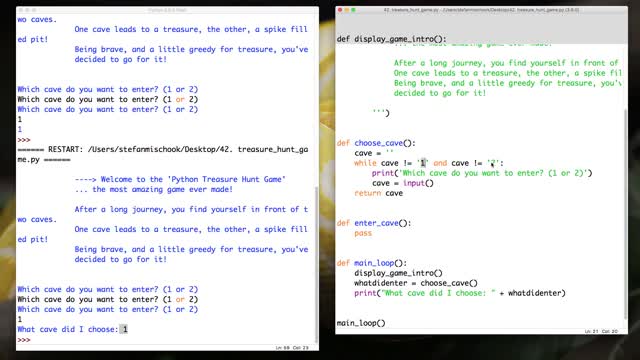
Task: Click the editor's vertical scrollbar
Action: 625,214
